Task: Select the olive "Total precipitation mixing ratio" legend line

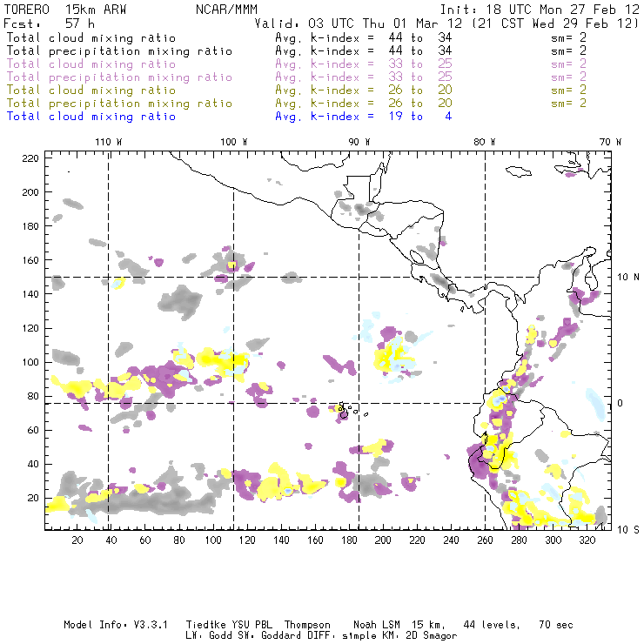Action: pyautogui.click(x=119, y=104)
